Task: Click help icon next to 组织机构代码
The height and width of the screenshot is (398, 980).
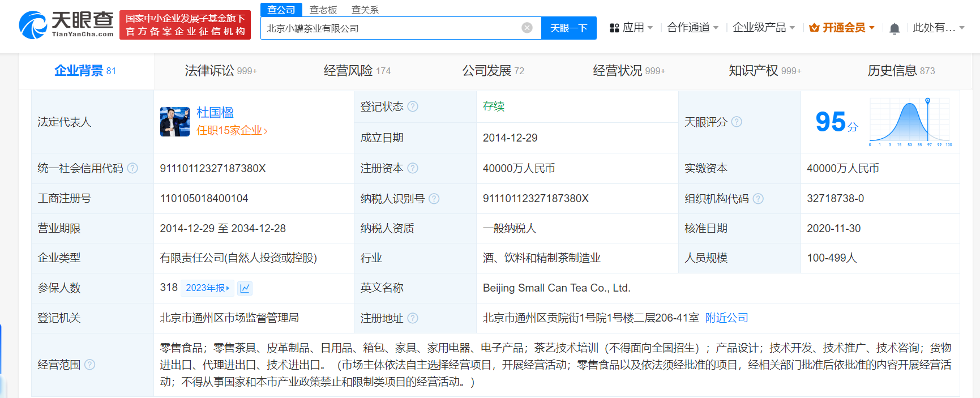Action: (758, 199)
